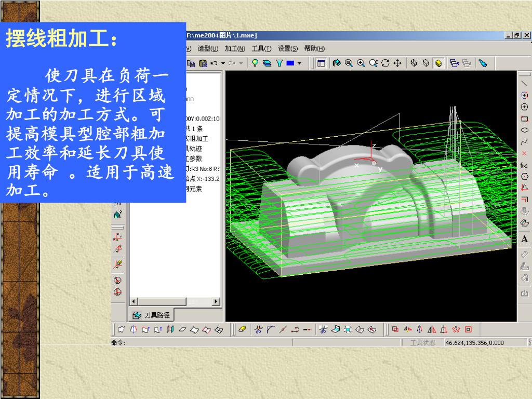532x399 pixels.
Task: Open the 帮助(H) menu
Action: [x=314, y=49]
